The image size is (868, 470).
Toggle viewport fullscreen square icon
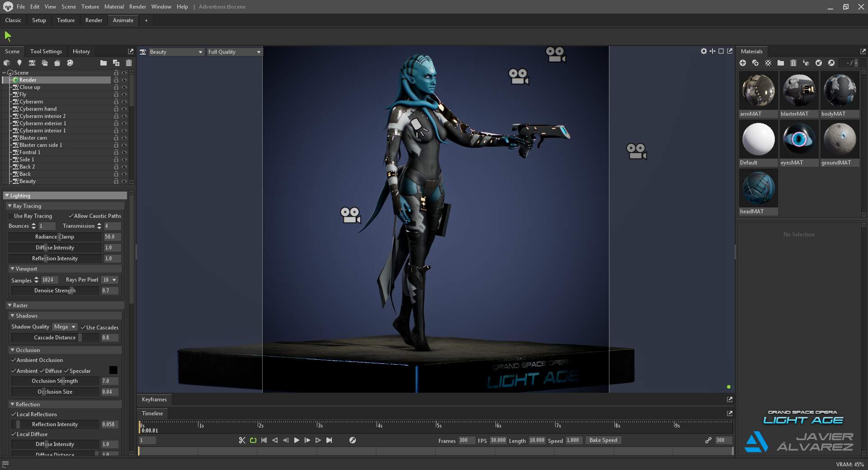721,51
